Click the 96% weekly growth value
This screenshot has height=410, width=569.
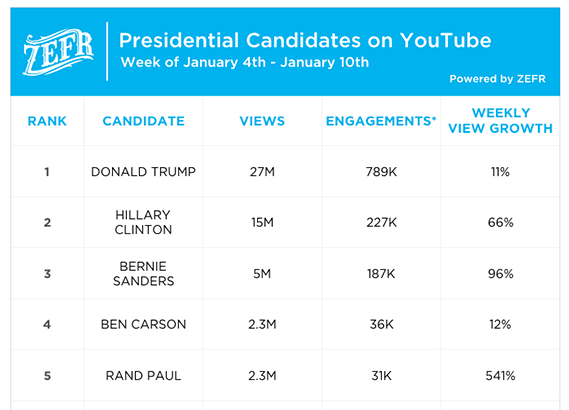[x=500, y=274]
